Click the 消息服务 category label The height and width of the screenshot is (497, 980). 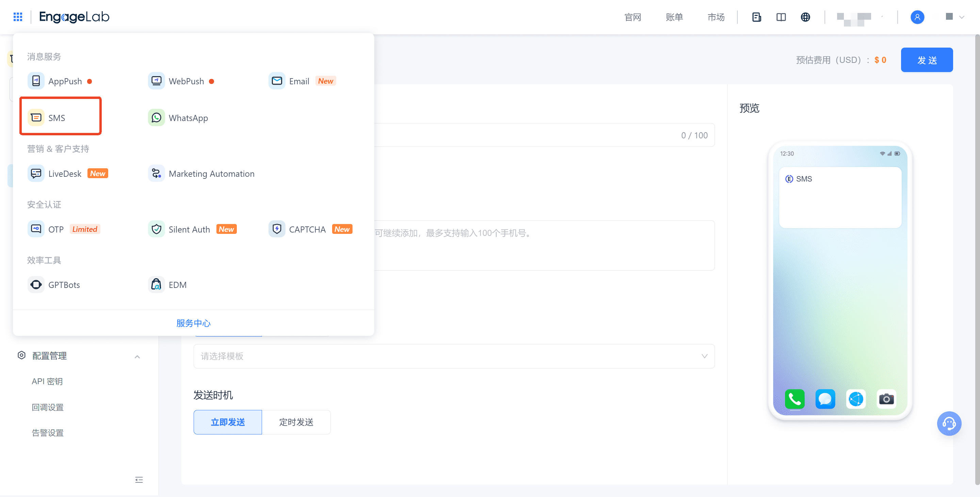click(44, 57)
